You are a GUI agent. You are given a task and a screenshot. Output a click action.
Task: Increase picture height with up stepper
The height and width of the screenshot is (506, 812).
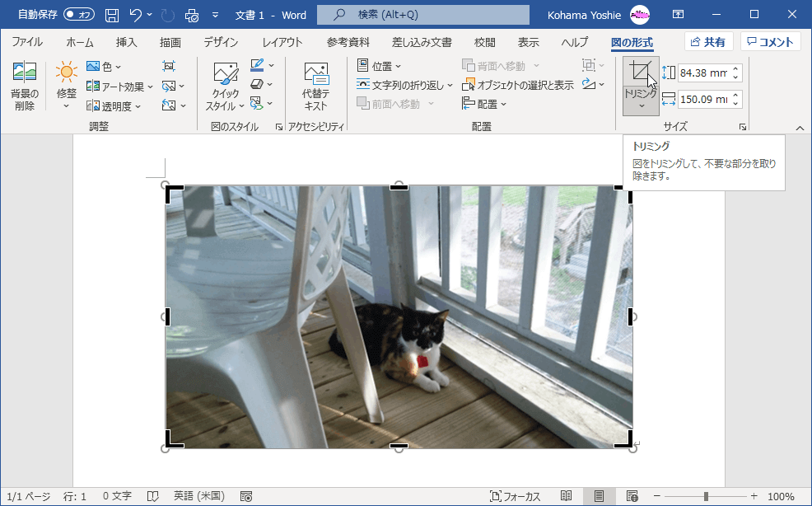click(736, 69)
